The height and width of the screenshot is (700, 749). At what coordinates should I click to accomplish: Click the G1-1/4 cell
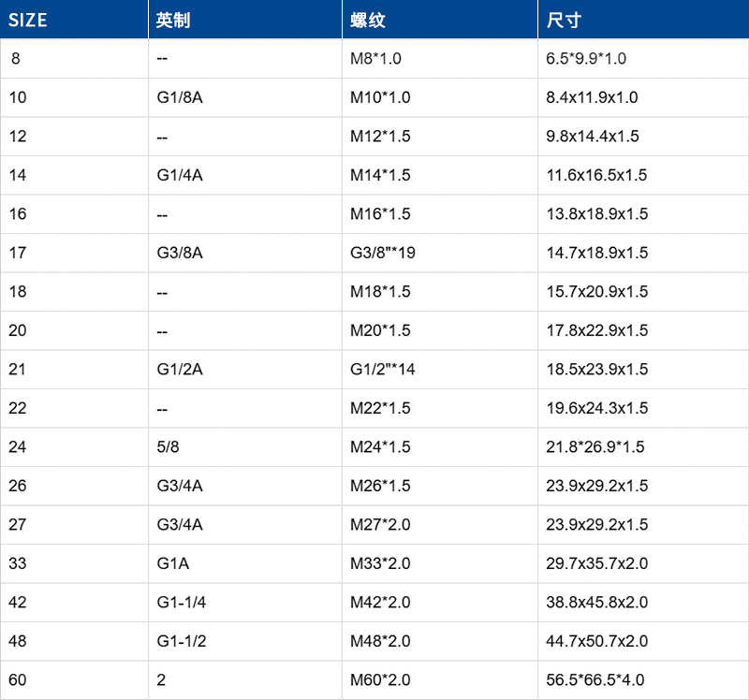(x=181, y=603)
